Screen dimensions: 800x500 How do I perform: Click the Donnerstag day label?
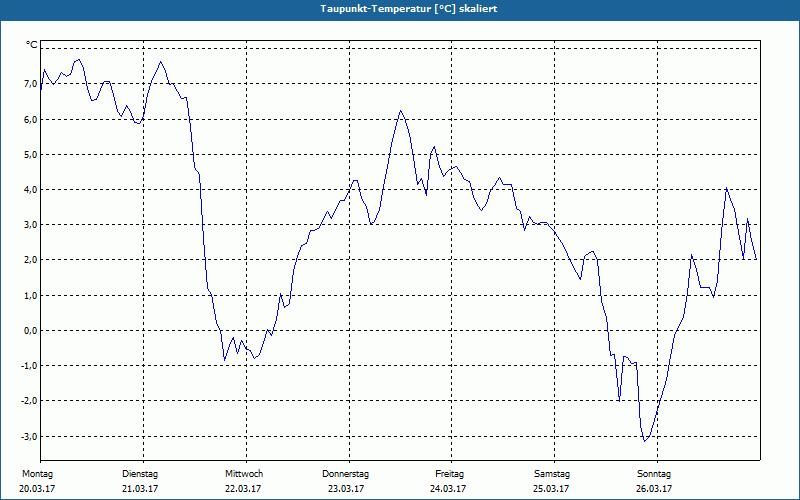coord(345,474)
